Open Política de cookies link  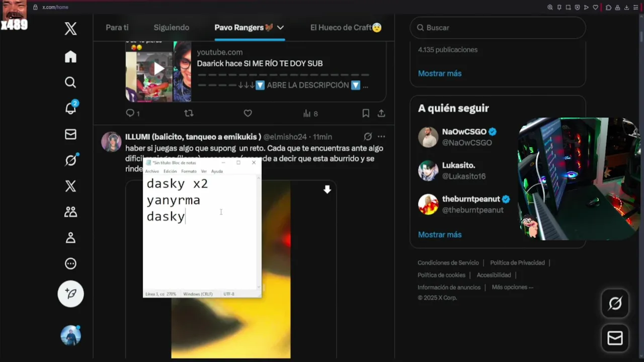click(441, 275)
